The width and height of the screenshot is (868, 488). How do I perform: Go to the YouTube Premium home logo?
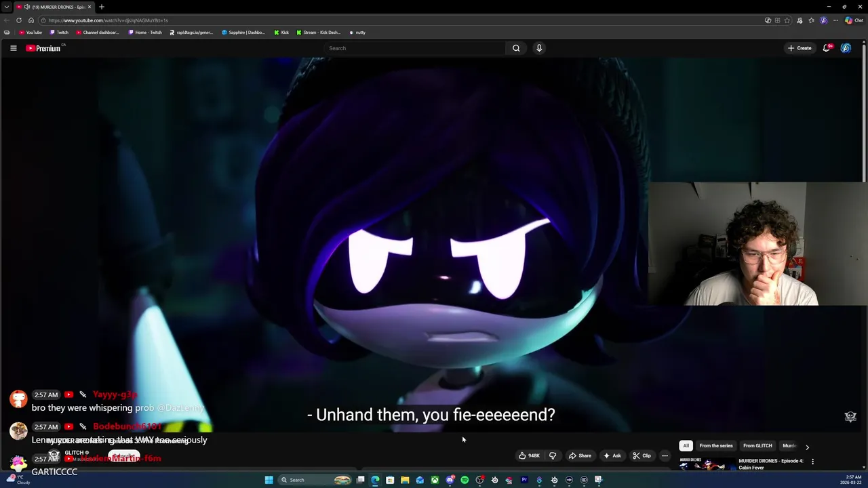(45, 48)
